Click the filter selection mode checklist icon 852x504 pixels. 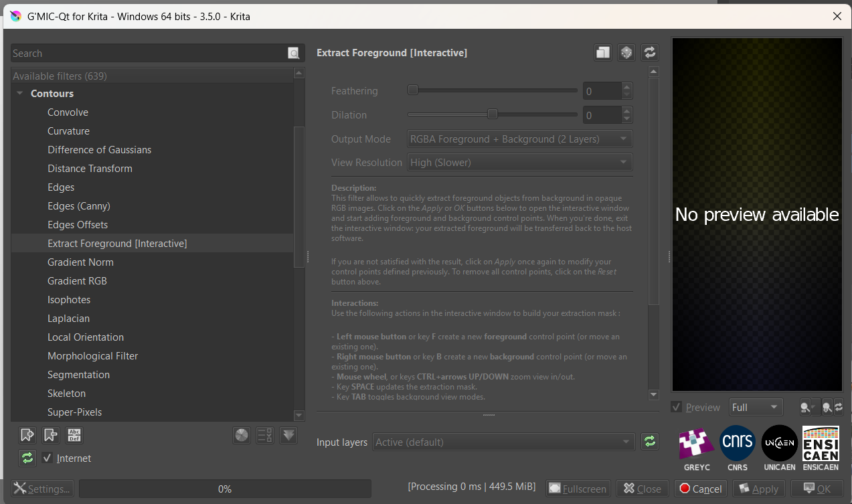[265, 435]
